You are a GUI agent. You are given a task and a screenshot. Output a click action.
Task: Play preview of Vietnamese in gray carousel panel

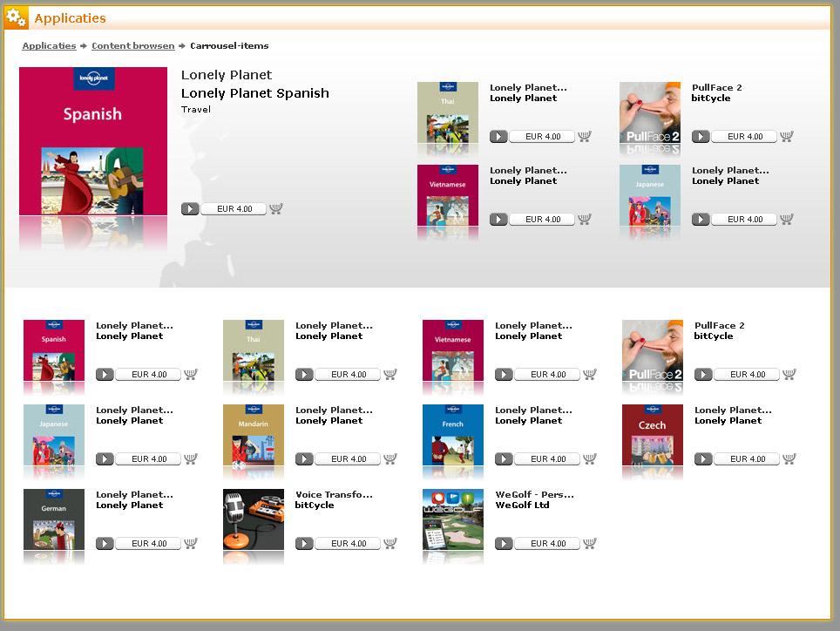tap(498, 219)
